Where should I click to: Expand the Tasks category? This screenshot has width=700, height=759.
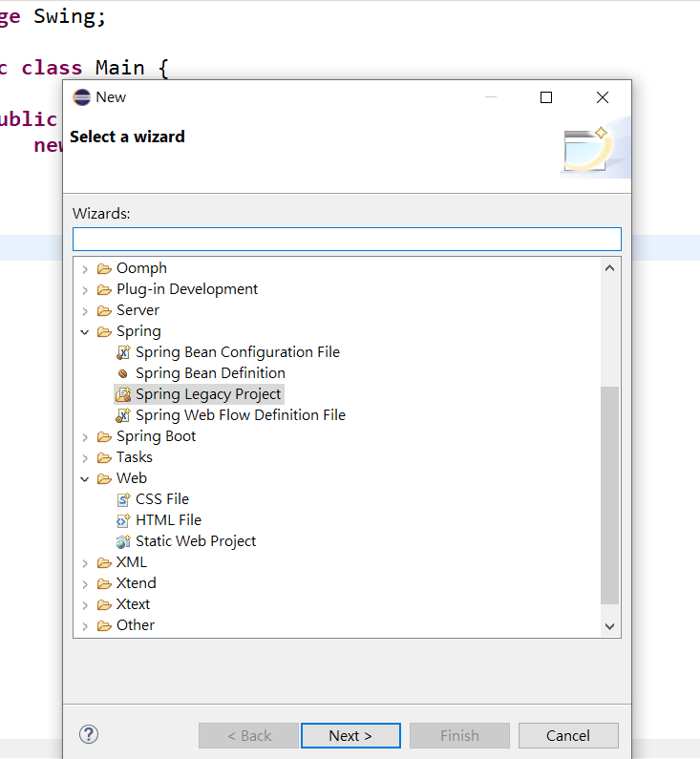tap(85, 458)
